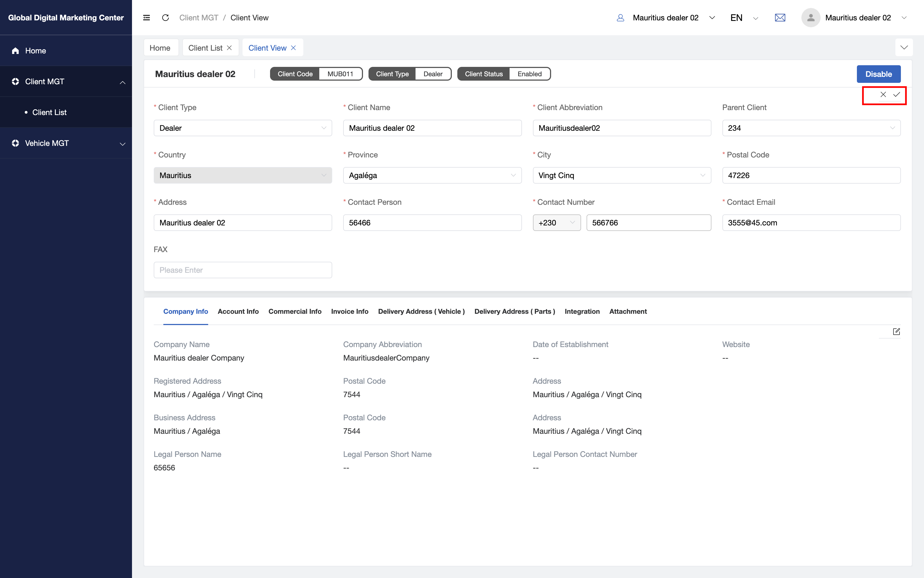Viewport: 924px width, 578px height.
Task: Click the Home house icon in sidebar
Action: [x=15, y=51]
